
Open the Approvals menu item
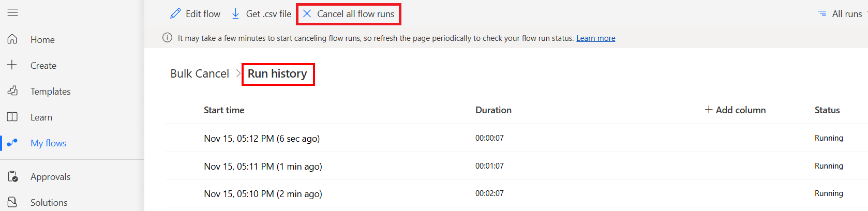coord(50,177)
